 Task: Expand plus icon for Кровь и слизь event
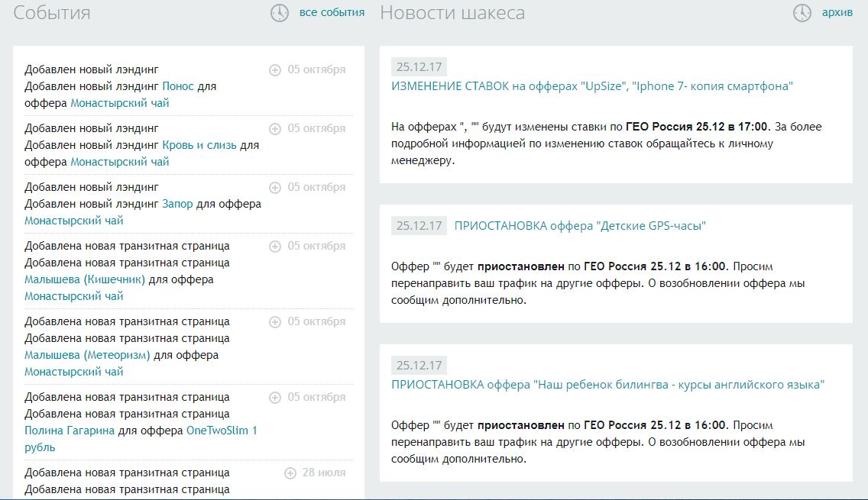click(274, 129)
